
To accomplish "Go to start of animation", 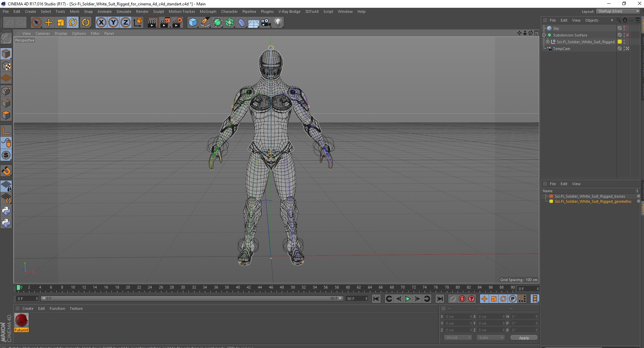I will [x=376, y=299].
